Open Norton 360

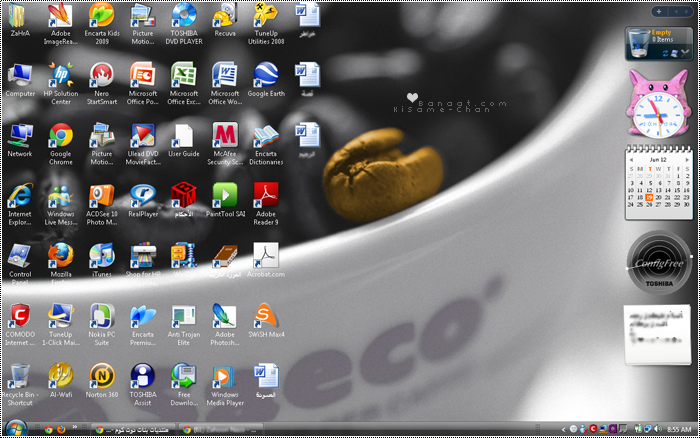click(x=102, y=377)
